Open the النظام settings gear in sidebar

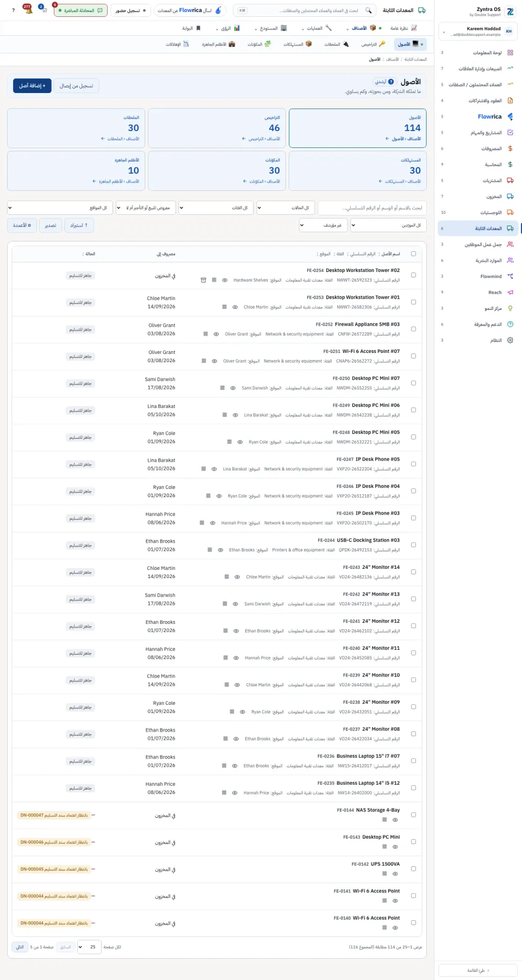click(x=510, y=340)
